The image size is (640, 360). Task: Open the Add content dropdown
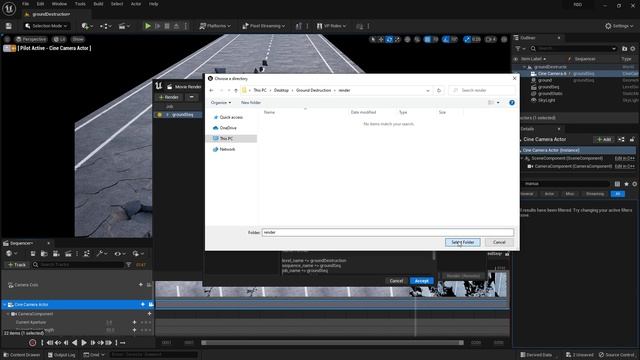click(87, 26)
